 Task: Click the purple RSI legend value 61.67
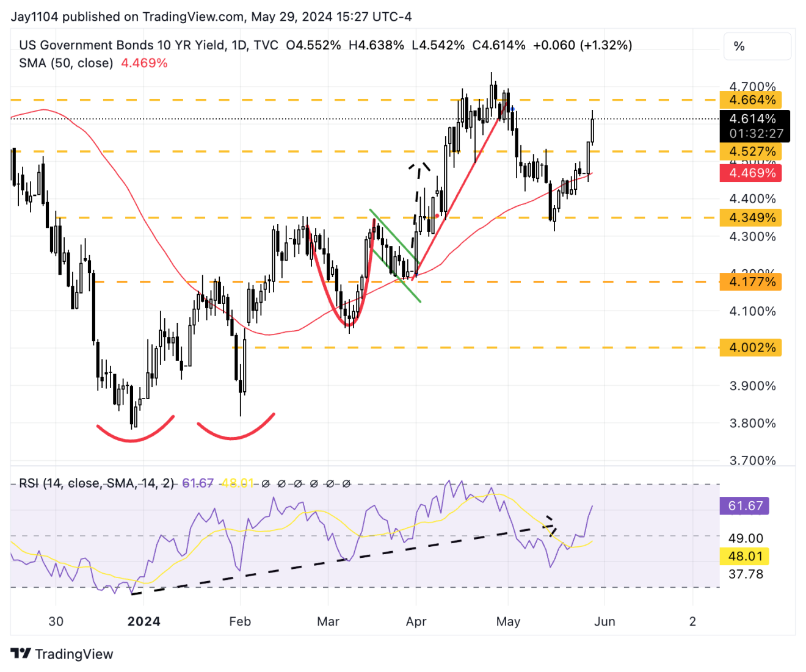pos(198,483)
